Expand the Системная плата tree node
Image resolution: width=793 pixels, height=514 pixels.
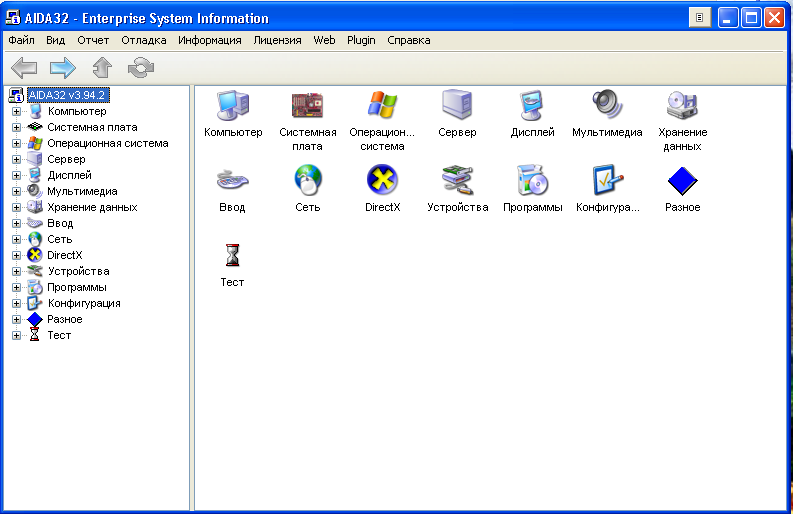pos(16,127)
